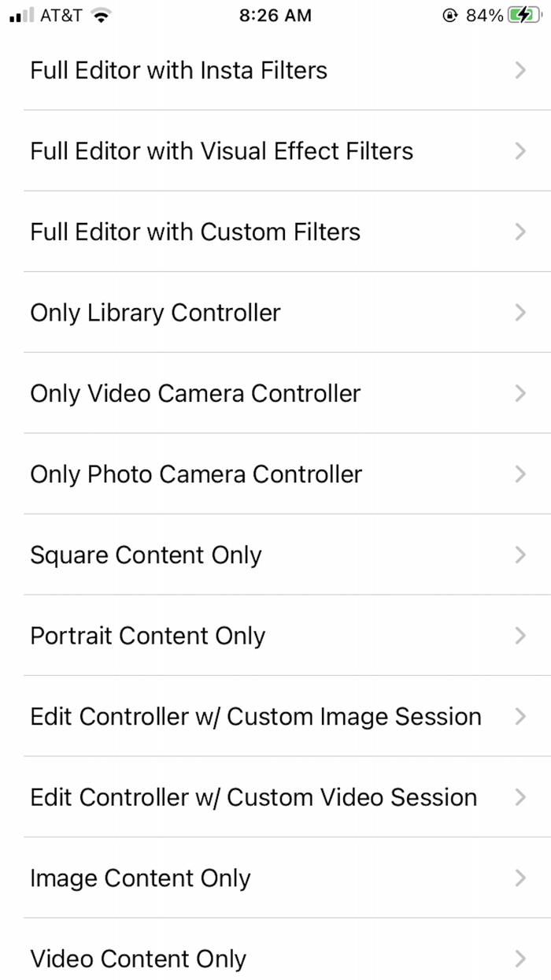Tap the chevron beside Square Content Only

(x=520, y=555)
